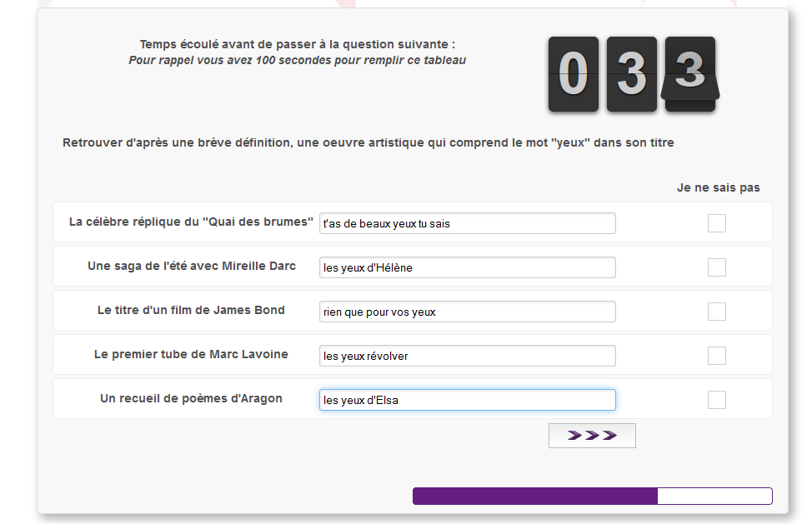Check 'Je ne sais pas' for Quai des brumes row
The image size is (812, 524).
click(x=717, y=223)
